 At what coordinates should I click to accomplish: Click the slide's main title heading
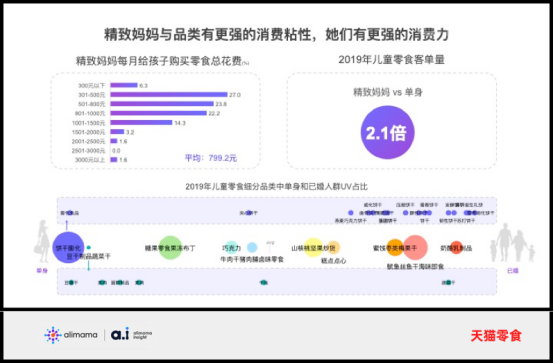click(276, 35)
